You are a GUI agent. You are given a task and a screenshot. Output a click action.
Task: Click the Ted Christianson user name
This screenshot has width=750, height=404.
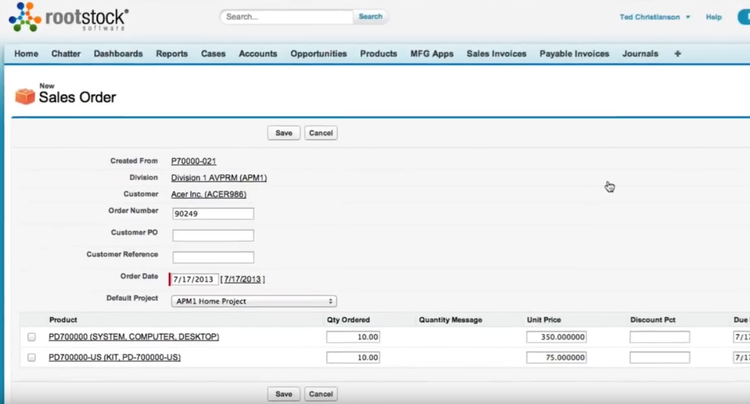coord(650,17)
